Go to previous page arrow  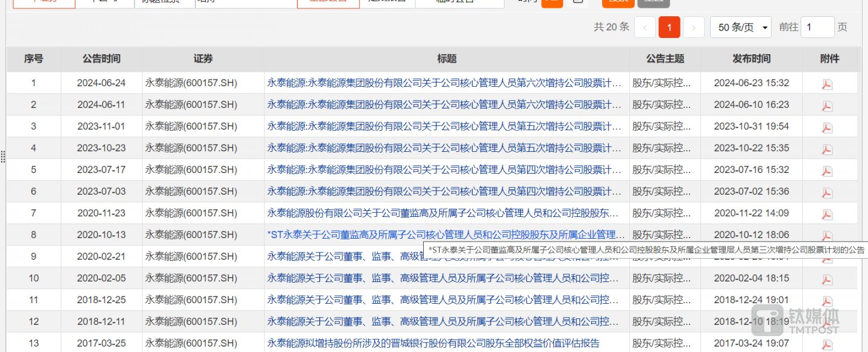tap(645, 27)
